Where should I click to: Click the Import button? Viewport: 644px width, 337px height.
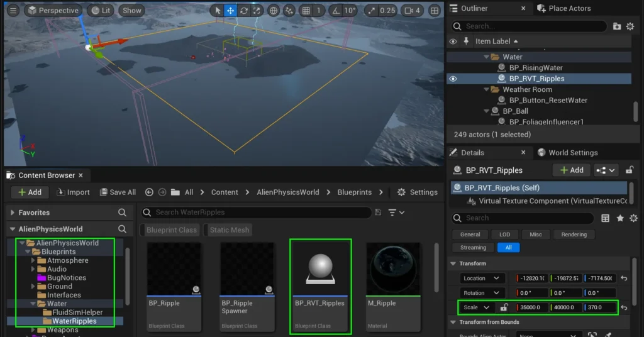pos(73,192)
